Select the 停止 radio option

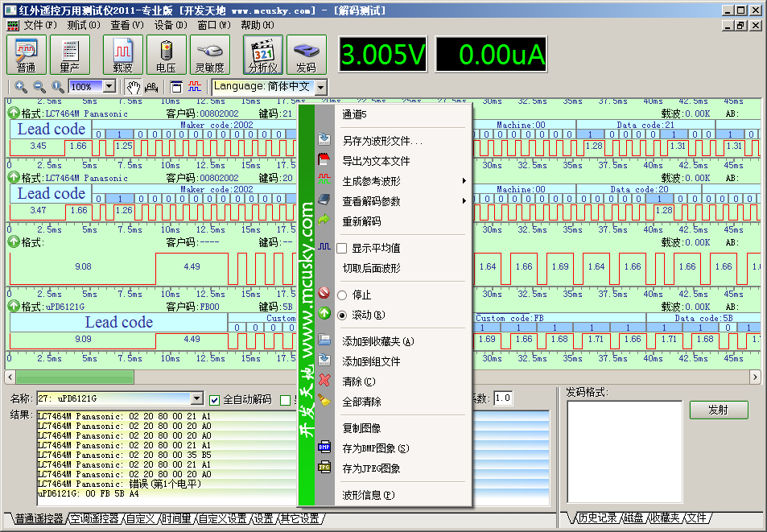click(x=341, y=295)
